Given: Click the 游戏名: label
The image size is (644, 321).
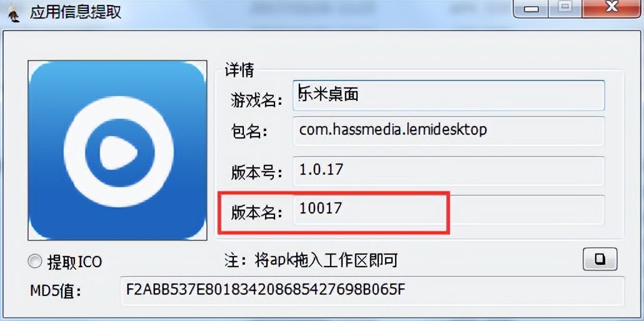Looking at the screenshot, I should click(x=256, y=100).
